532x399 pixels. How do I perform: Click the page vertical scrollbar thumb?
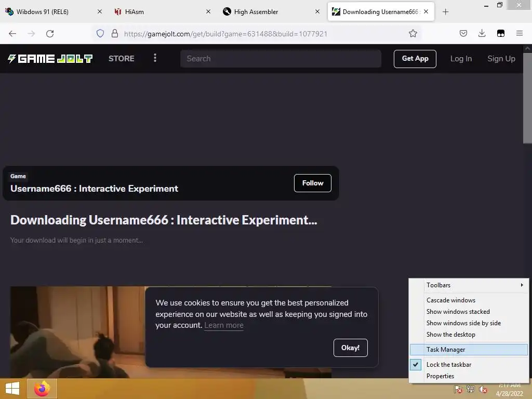(x=528, y=98)
